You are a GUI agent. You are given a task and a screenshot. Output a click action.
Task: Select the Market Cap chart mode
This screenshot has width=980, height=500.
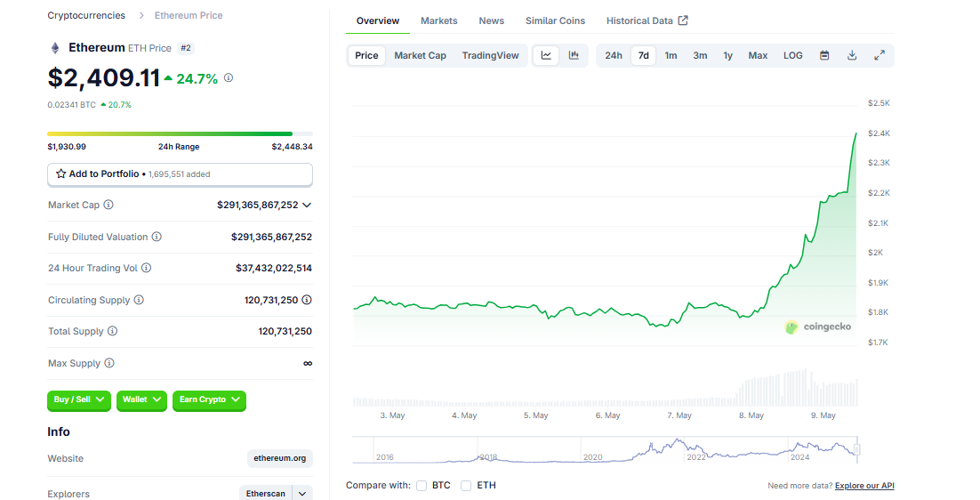tap(420, 55)
